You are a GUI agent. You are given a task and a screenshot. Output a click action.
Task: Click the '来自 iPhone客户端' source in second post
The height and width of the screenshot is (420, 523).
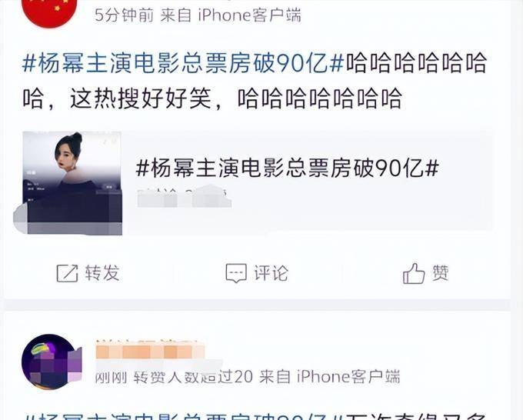[x=329, y=377]
